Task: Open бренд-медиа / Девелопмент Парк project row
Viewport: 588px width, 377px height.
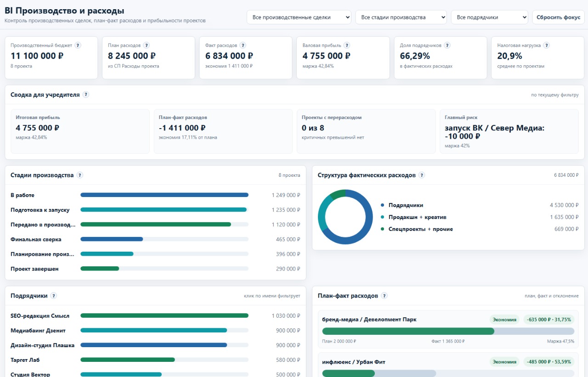Action: [x=448, y=329]
